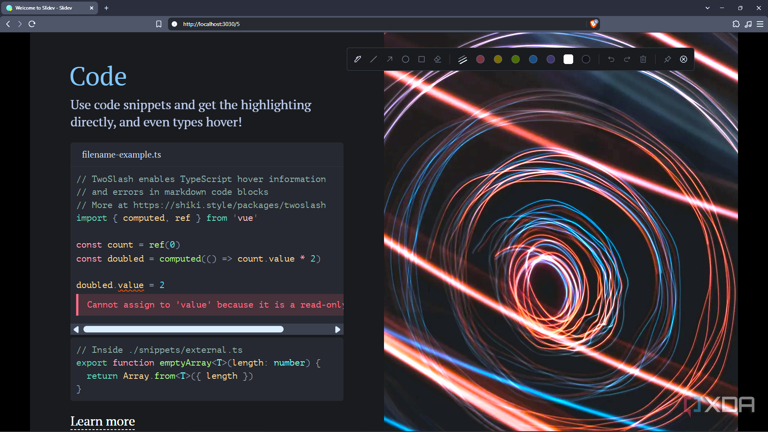Image resolution: width=768 pixels, height=432 pixels.
Task: Open the media control music icon
Action: [x=748, y=24]
